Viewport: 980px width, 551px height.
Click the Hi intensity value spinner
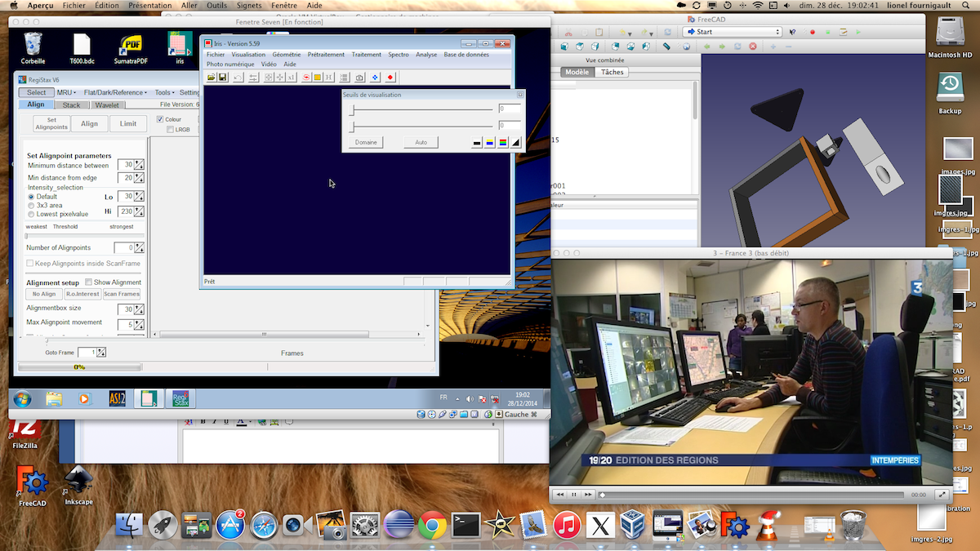tap(140, 211)
